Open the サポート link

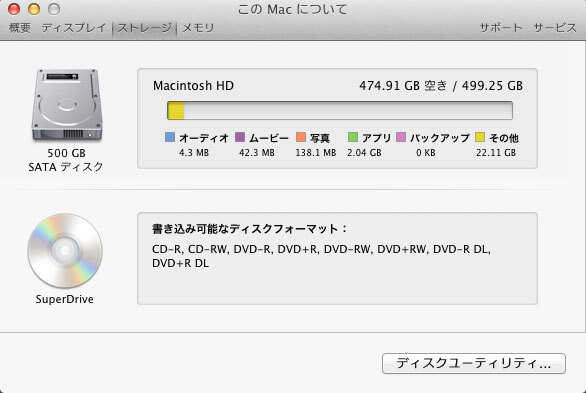(x=501, y=28)
